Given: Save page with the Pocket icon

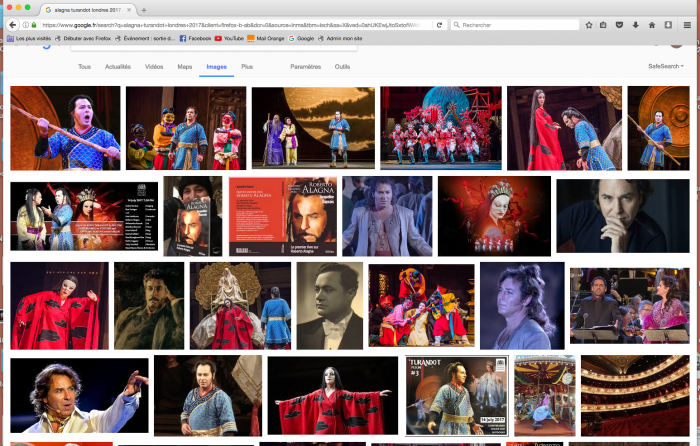Looking at the screenshot, I should (x=619, y=25).
